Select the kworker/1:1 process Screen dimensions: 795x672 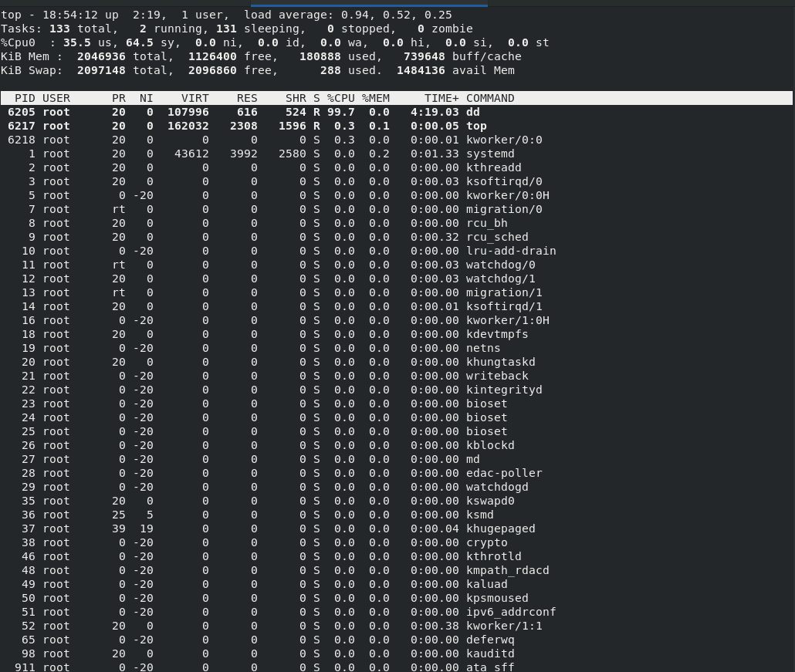pyautogui.click(x=504, y=626)
